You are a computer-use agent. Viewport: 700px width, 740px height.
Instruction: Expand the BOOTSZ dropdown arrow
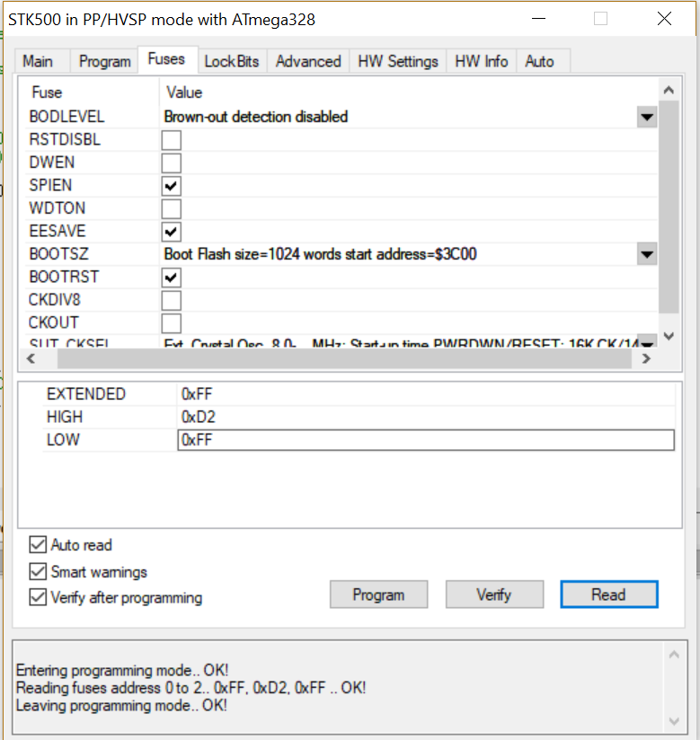pyautogui.click(x=647, y=254)
